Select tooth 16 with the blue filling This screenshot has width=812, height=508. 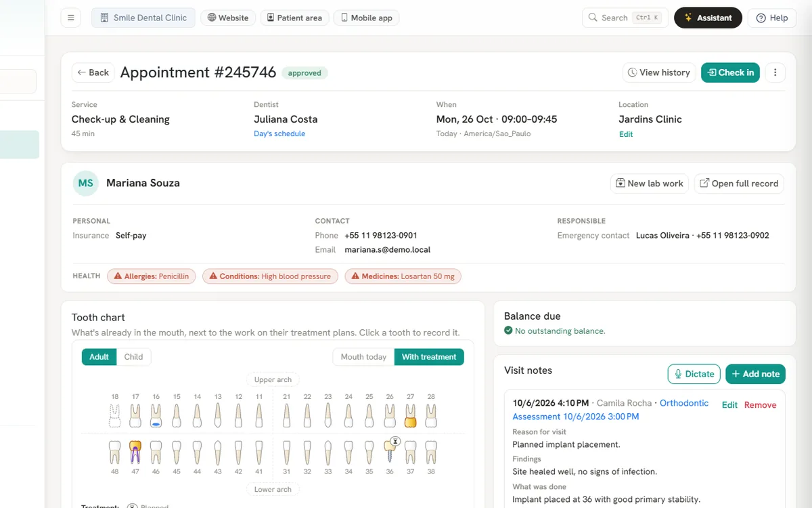(x=156, y=415)
